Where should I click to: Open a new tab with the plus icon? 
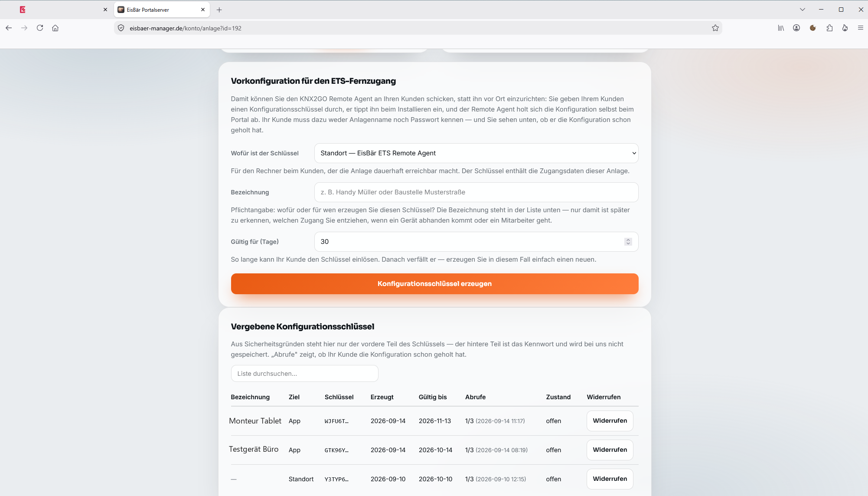coord(219,10)
